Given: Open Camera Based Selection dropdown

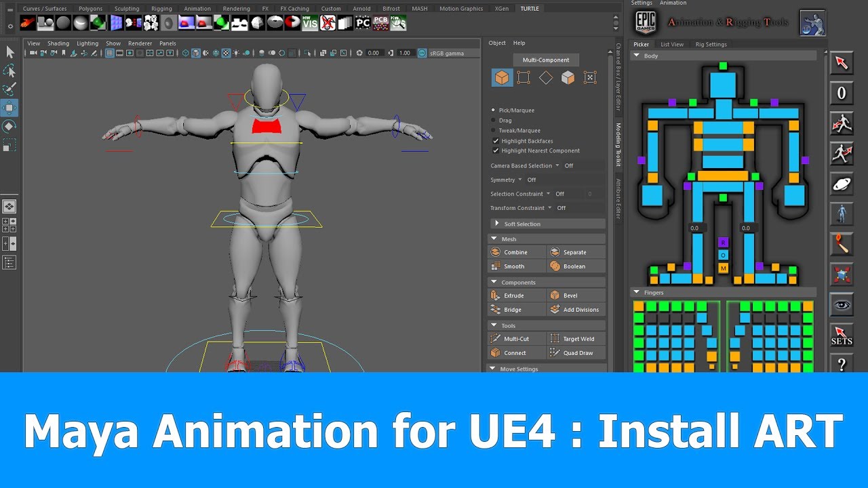Looking at the screenshot, I should tap(525, 165).
